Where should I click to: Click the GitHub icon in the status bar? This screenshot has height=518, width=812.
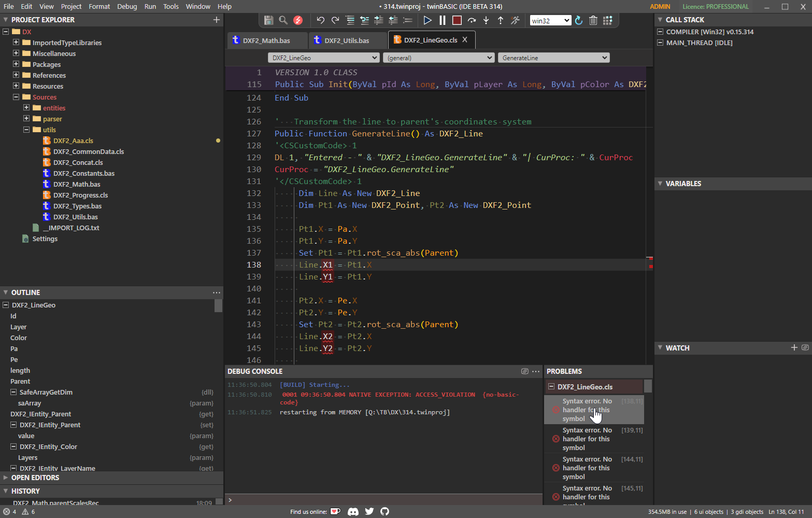tap(384, 512)
